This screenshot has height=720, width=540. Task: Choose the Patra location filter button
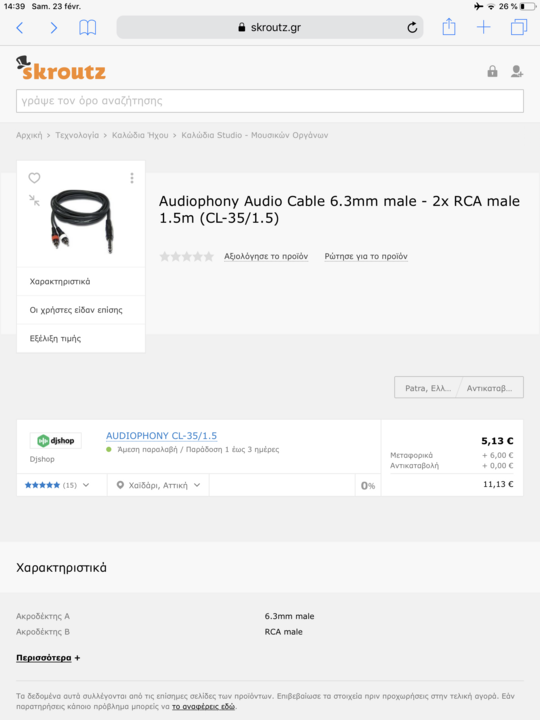pos(427,388)
